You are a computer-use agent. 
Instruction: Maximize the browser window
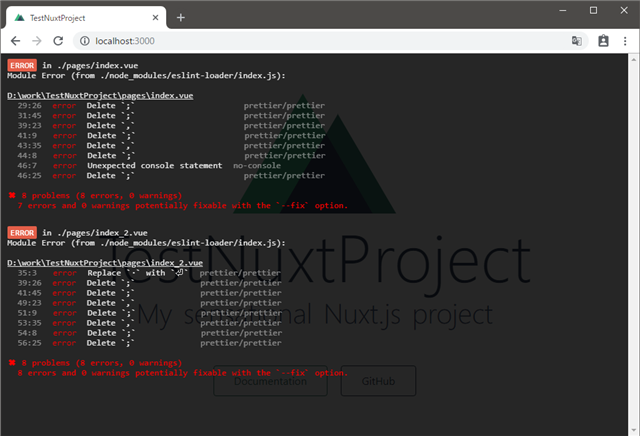tap(593, 11)
